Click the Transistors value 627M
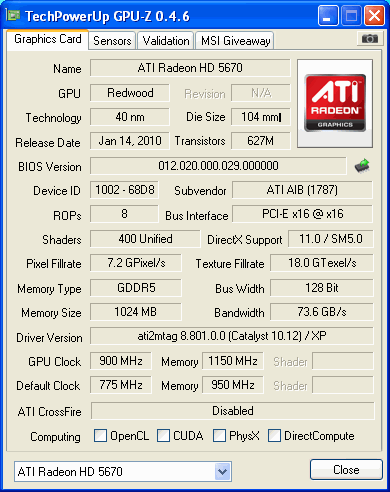The height and width of the screenshot is (492, 390). [261, 141]
